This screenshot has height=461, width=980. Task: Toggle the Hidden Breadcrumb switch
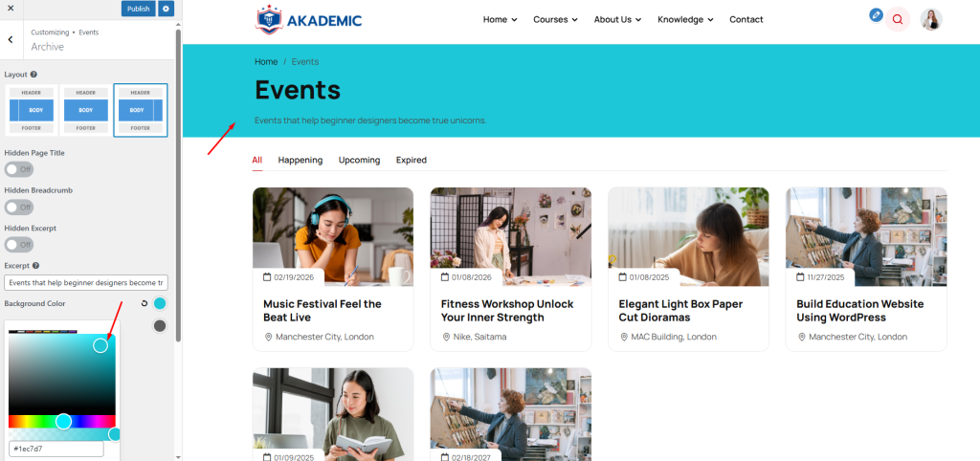click(x=19, y=207)
